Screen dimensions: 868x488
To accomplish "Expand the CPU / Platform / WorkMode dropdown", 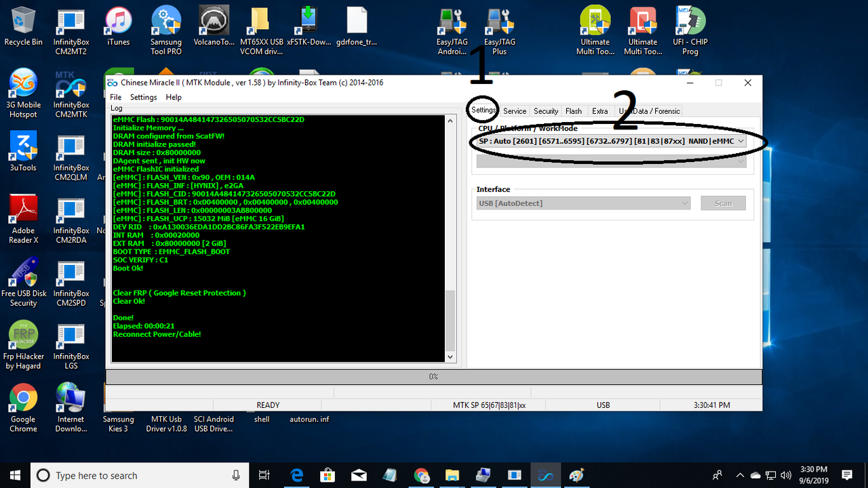I will [611, 141].
